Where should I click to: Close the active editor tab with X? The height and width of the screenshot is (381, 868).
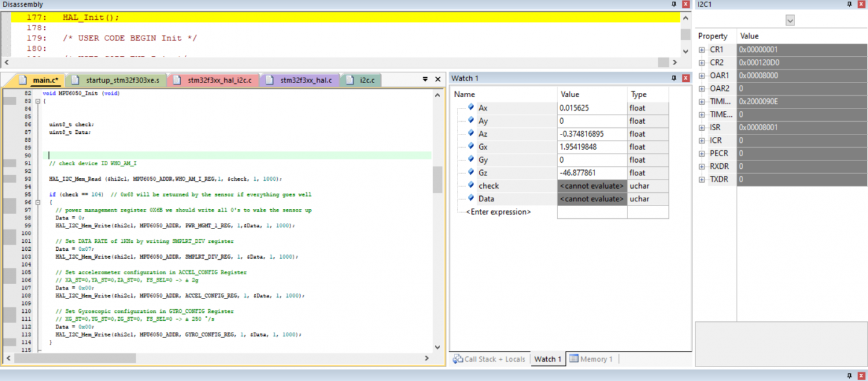(x=438, y=80)
